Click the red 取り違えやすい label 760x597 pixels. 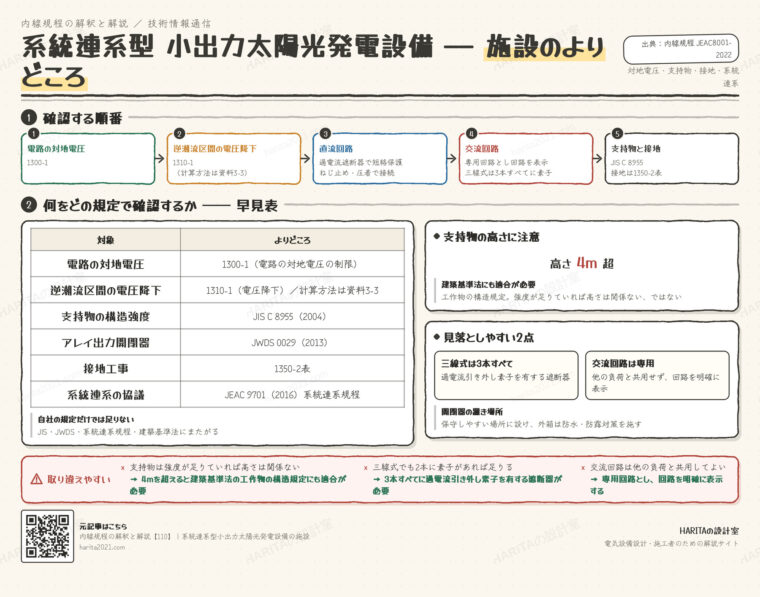tap(79, 479)
